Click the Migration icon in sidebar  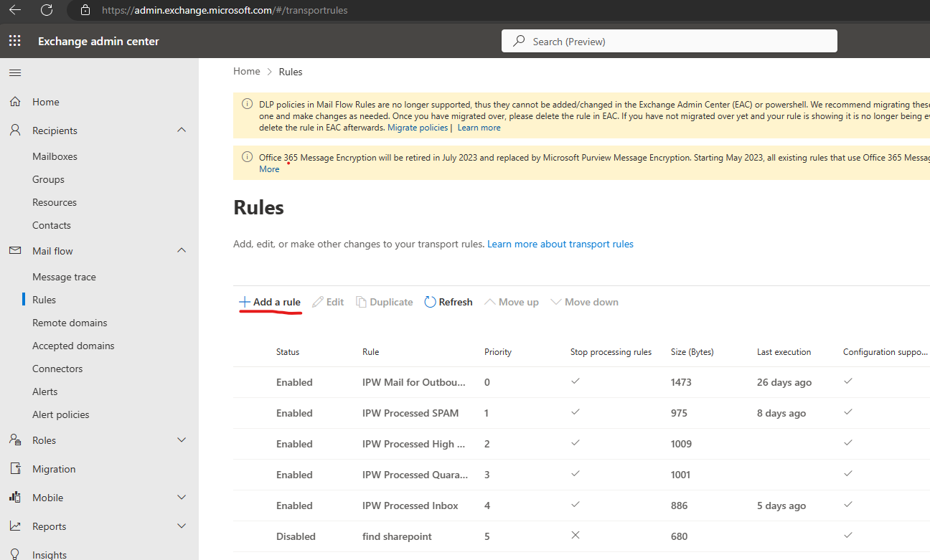[15, 469]
